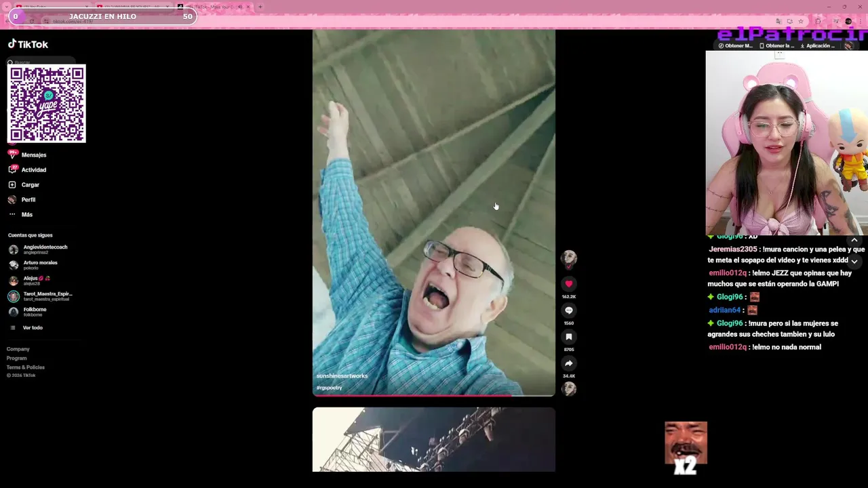The height and width of the screenshot is (488, 868).
Task: Click the video progress bar at the bottom
Action: (x=433, y=394)
